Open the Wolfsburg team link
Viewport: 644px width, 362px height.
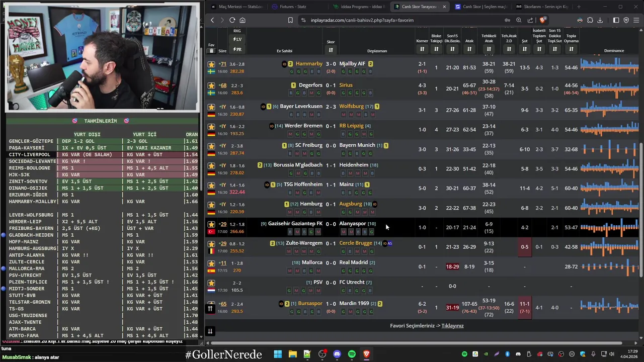point(351,106)
